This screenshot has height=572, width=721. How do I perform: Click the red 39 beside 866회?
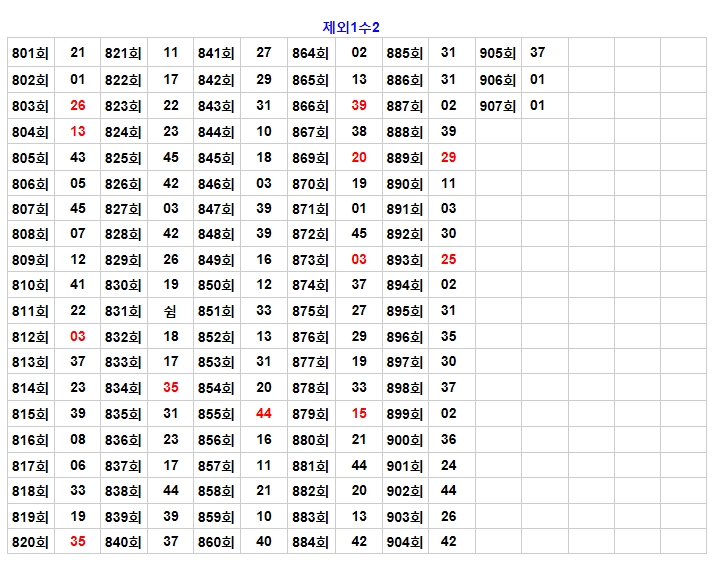tap(359, 105)
